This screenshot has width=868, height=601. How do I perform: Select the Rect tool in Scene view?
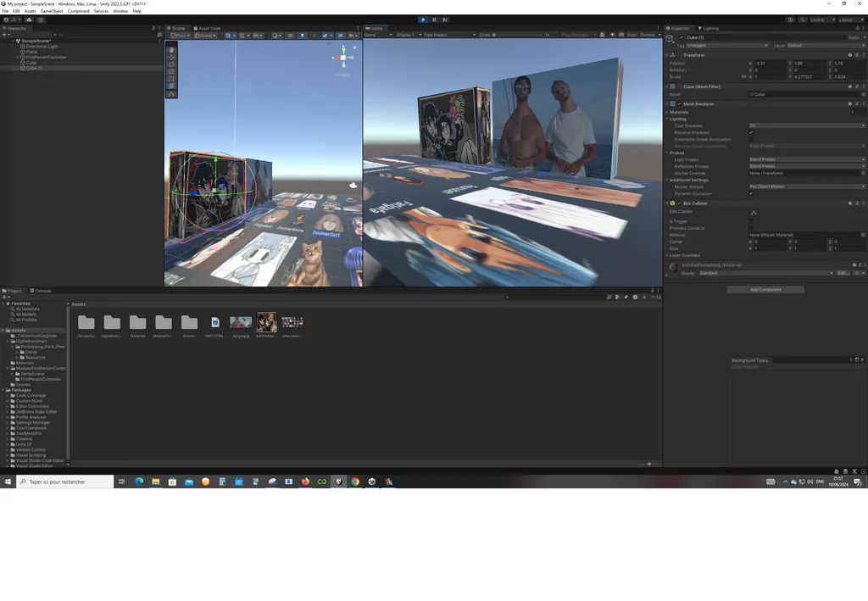pyautogui.click(x=171, y=79)
